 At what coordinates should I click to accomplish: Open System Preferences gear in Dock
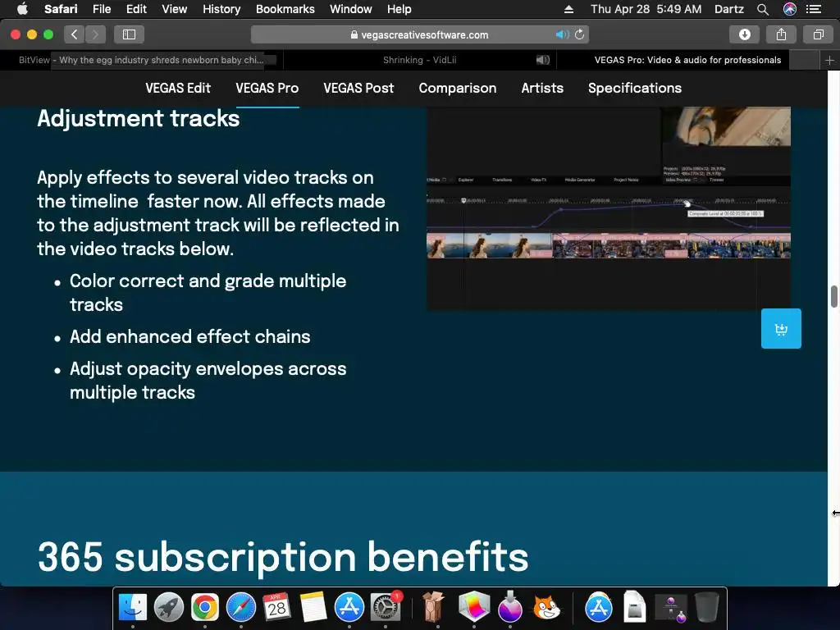386,608
